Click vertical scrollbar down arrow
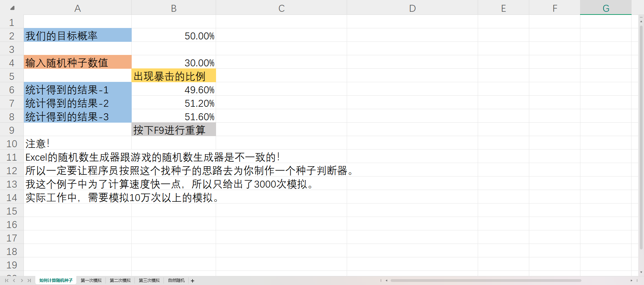Screen dimensions: 644x285 tap(641, 272)
